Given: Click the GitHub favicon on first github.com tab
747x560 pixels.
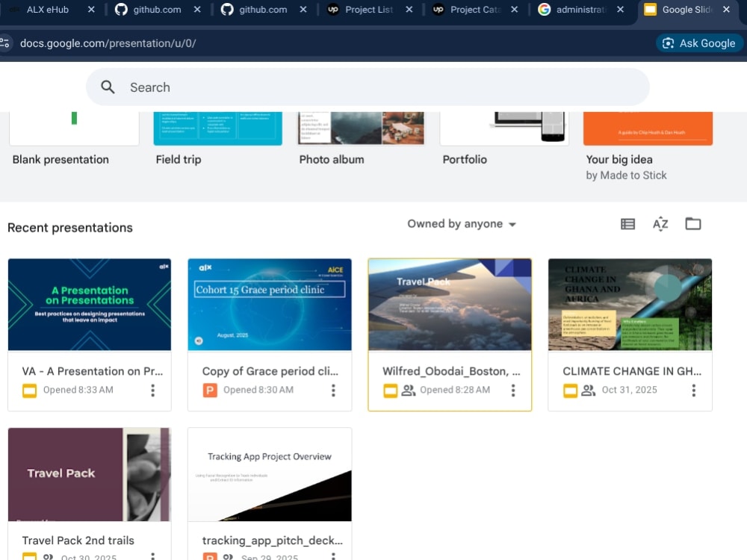Looking at the screenshot, I should 121,10.
